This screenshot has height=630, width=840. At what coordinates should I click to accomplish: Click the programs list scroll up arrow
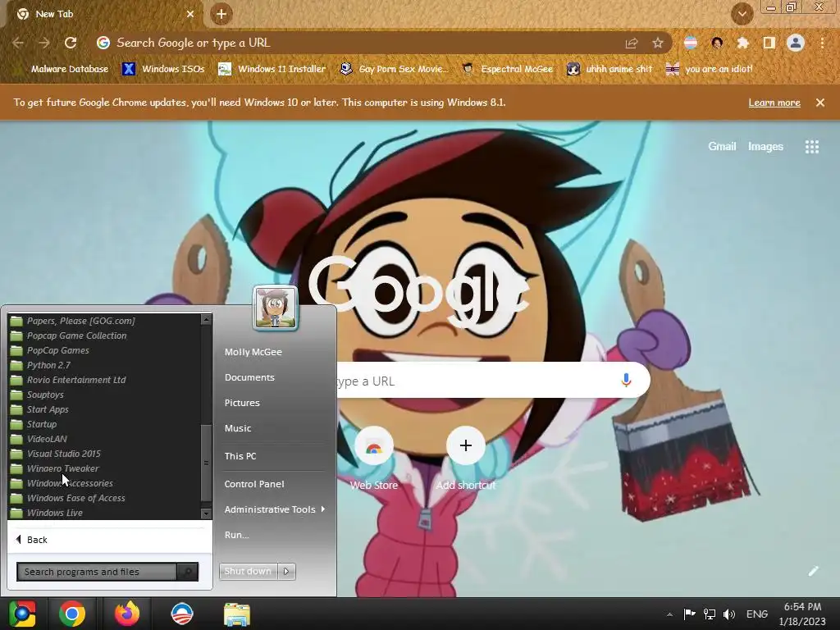(x=206, y=320)
